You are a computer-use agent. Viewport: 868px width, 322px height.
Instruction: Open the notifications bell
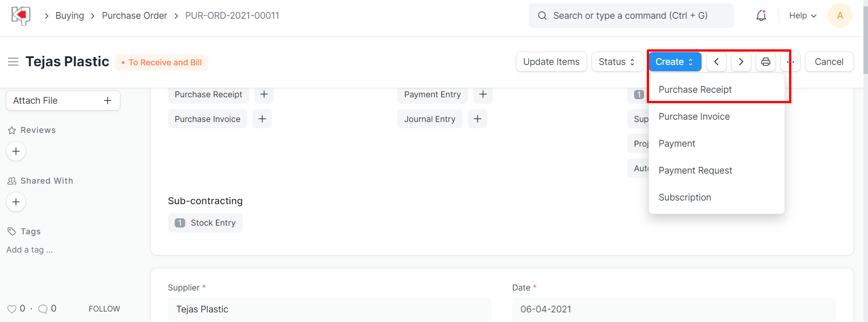[x=761, y=16]
